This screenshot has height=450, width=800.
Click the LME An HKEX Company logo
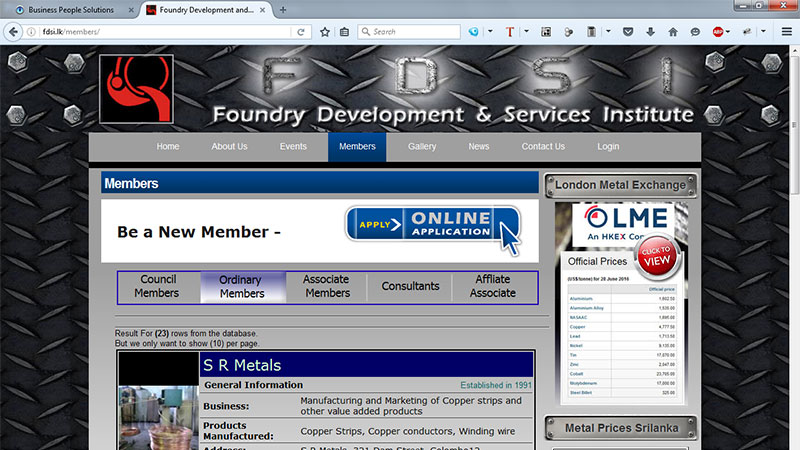coord(624,224)
